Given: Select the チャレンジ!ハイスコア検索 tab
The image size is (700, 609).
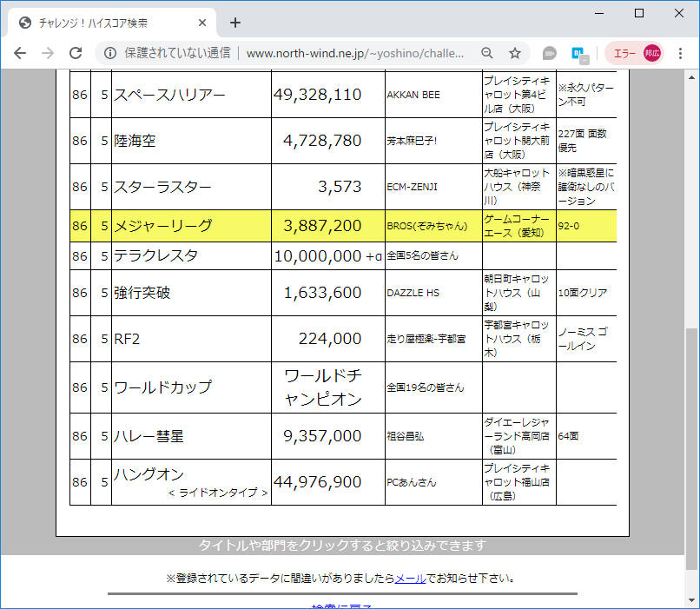Looking at the screenshot, I should pos(104,23).
